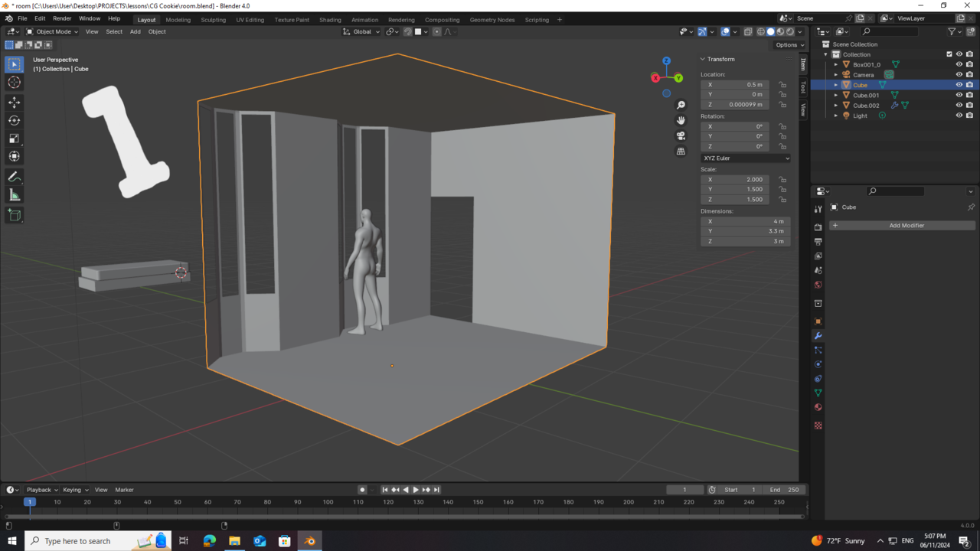This screenshot has width=980, height=551.
Task: Click the magnifying glass zoom icon in viewport
Action: pos(680,104)
